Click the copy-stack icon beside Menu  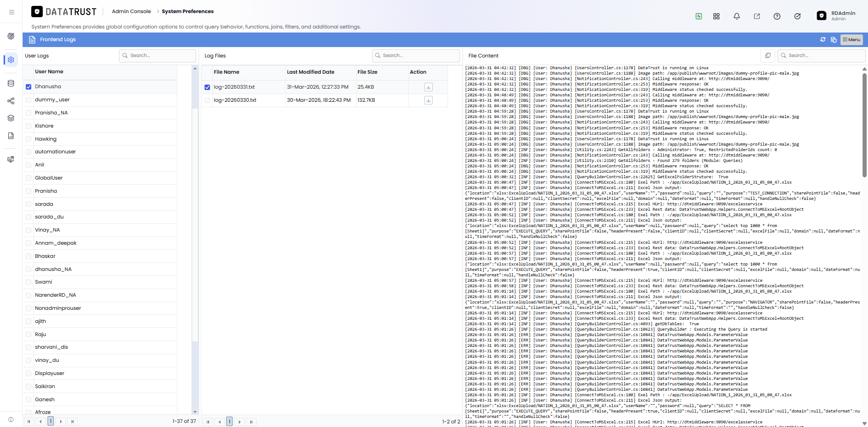pyautogui.click(x=834, y=40)
